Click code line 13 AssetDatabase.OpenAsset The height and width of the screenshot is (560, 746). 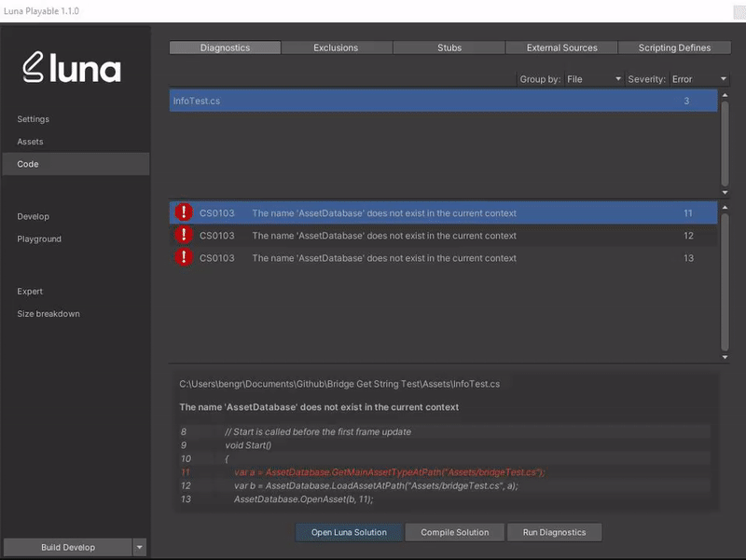304,499
